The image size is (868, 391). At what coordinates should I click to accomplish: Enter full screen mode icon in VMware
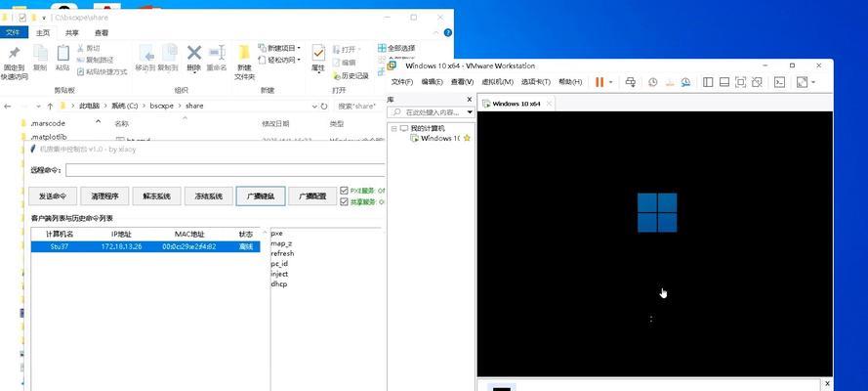pos(740,82)
